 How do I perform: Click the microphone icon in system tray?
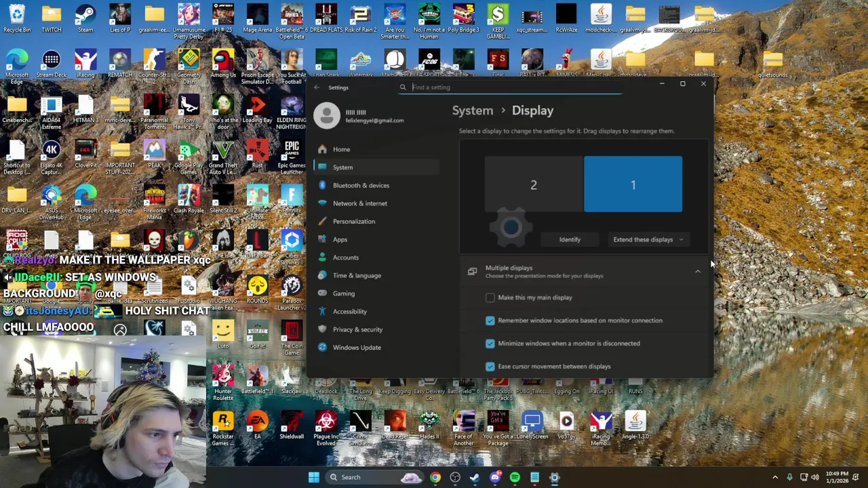tap(789, 477)
